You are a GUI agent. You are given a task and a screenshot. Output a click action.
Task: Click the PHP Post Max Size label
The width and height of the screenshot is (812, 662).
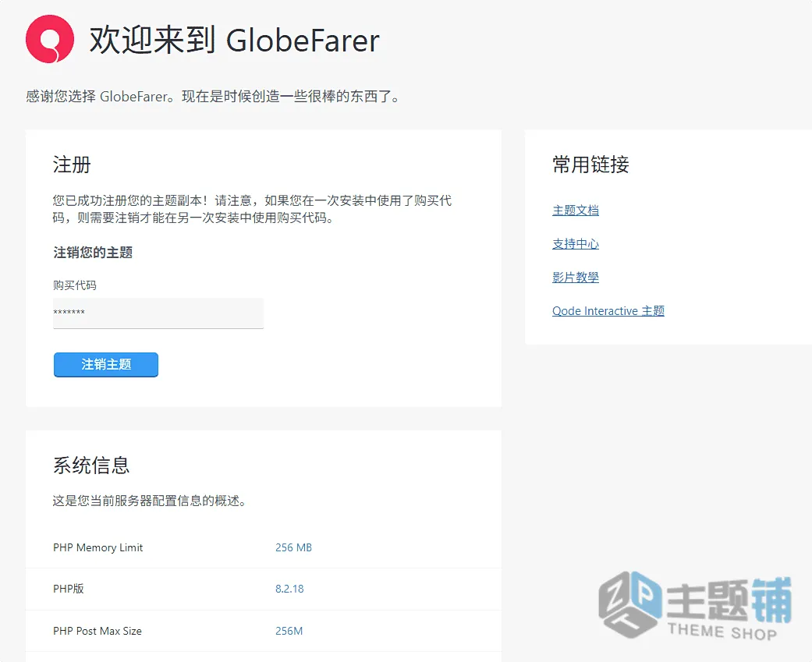tap(98, 631)
